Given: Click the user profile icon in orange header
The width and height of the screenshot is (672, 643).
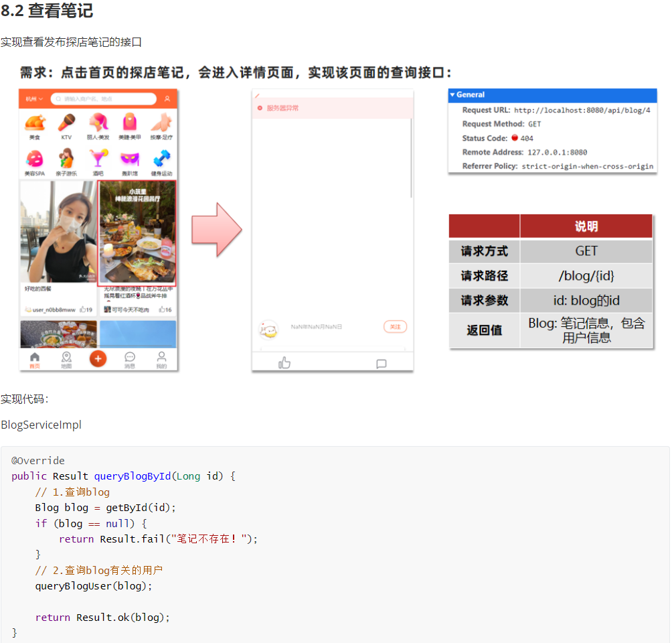Looking at the screenshot, I should pyautogui.click(x=167, y=99).
